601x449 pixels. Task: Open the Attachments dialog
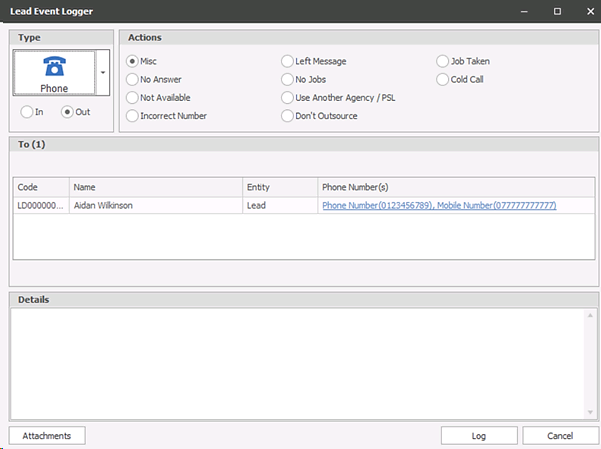(47, 436)
